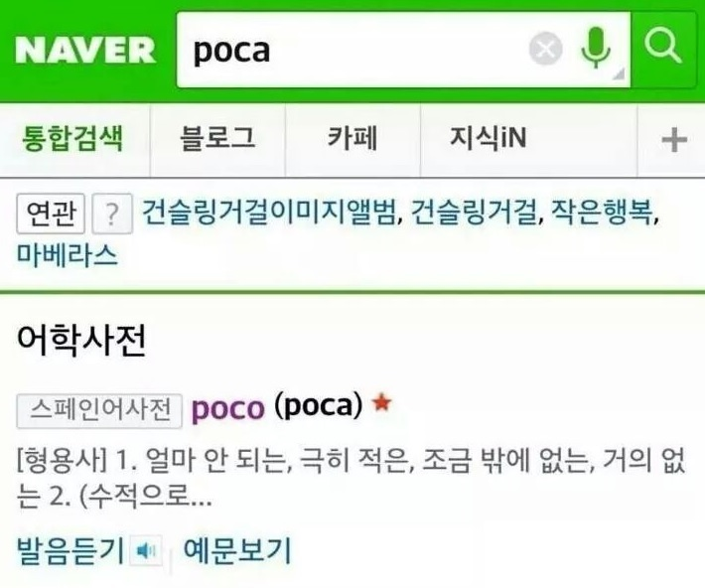
Task: Click the magnifying glass search button
Action: 662,46
